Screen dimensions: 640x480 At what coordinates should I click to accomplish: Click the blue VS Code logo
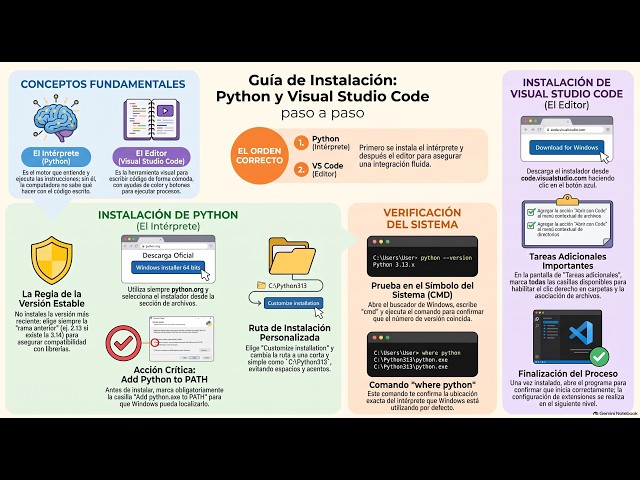pos(581,332)
